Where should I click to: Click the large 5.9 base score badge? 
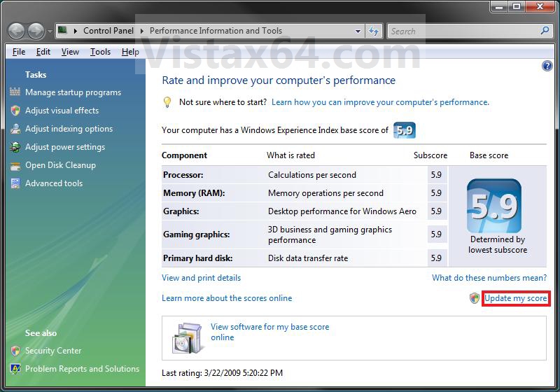tap(494, 206)
